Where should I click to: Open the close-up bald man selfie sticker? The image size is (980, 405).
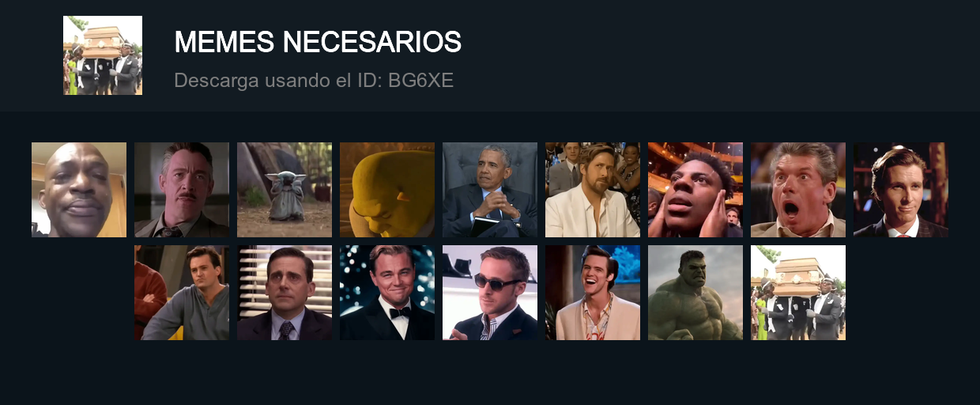(x=79, y=190)
